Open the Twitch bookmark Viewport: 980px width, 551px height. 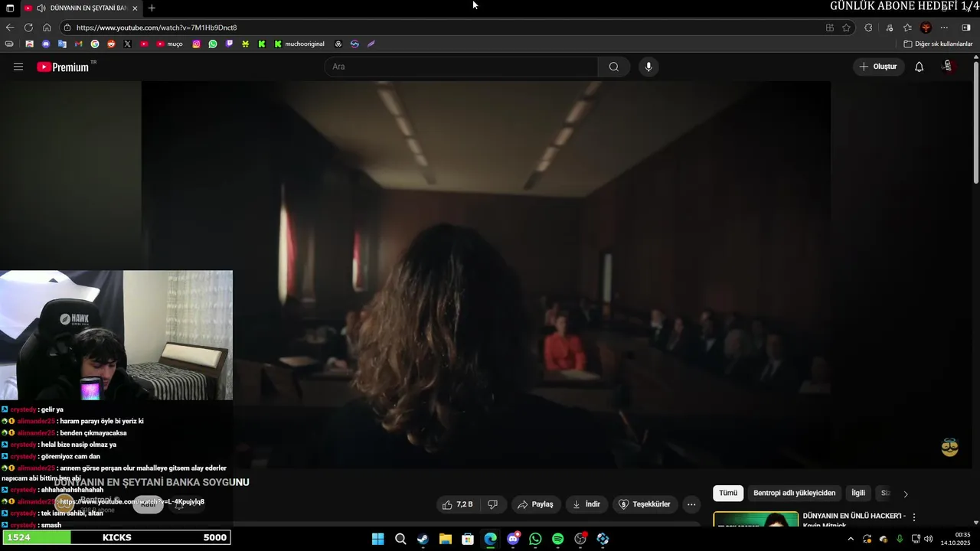[229, 44]
